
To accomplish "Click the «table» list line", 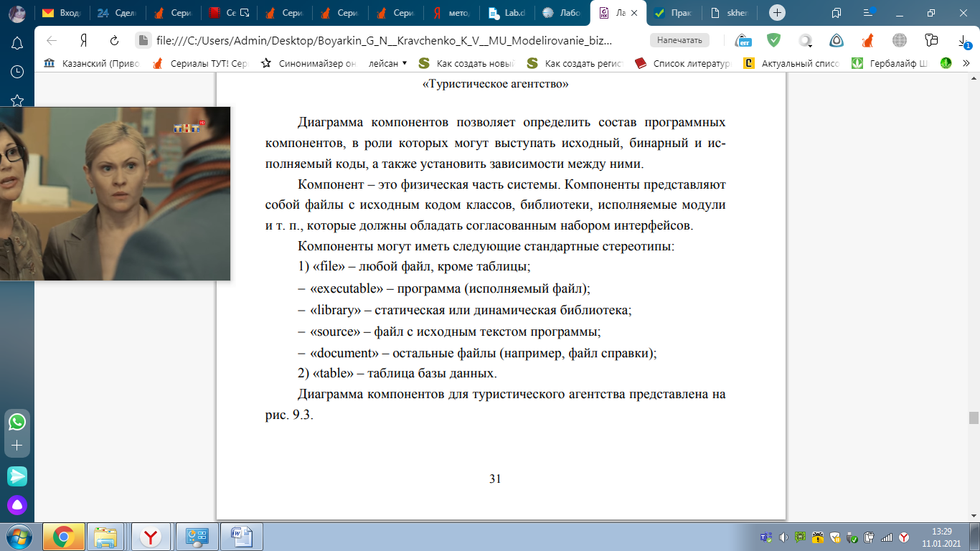I will pyautogui.click(x=397, y=374).
